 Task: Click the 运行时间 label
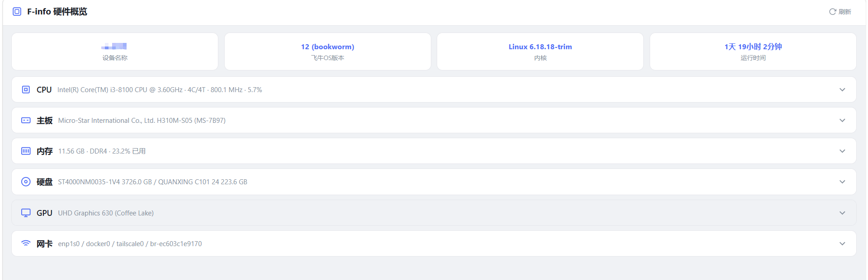(753, 58)
